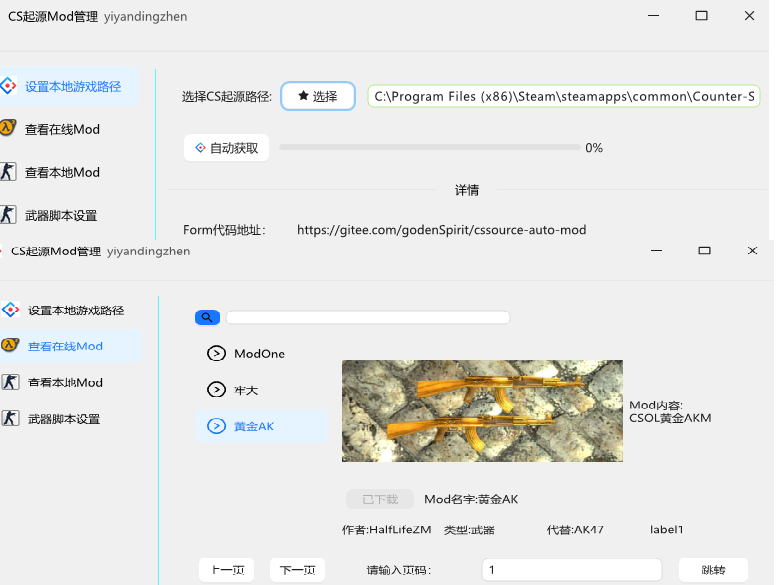Open 设置本地游戏路径 in the lower window sidebar

point(76,310)
